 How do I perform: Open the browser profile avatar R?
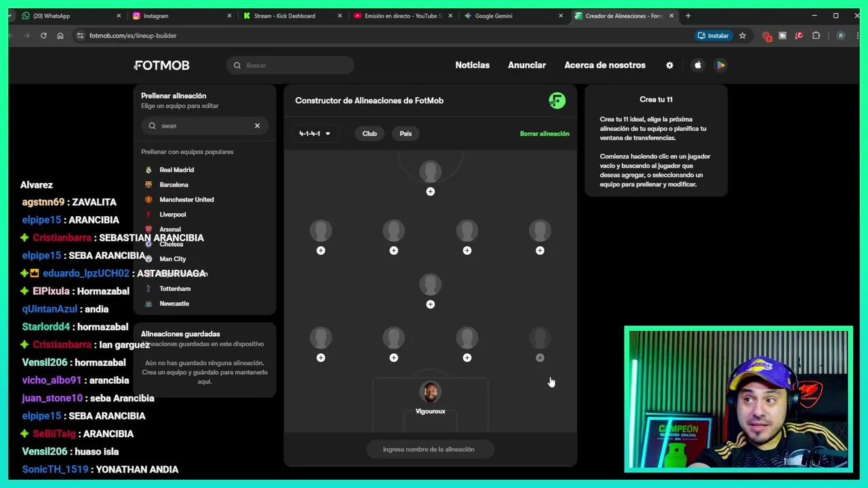click(x=841, y=35)
